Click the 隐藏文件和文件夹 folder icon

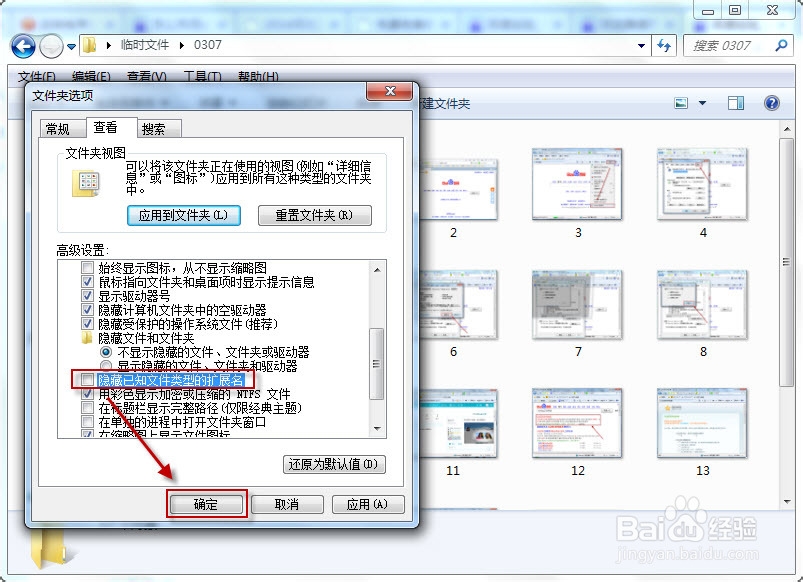pos(88,338)
